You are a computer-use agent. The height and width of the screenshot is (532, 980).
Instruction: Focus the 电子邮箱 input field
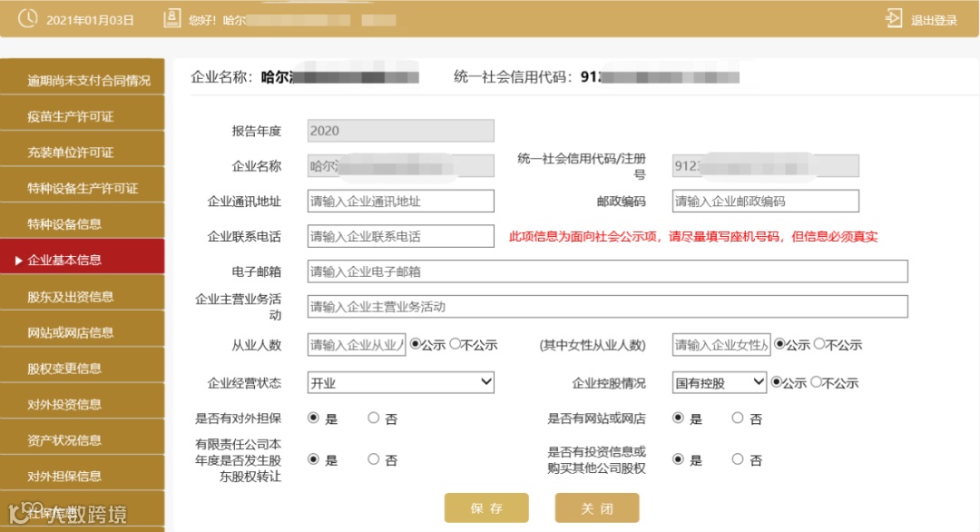(x=607, y=271)
